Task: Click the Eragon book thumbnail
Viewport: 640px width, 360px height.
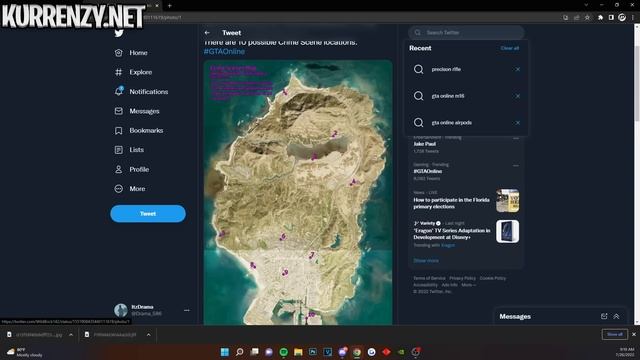Action: [x=507, y=231]
